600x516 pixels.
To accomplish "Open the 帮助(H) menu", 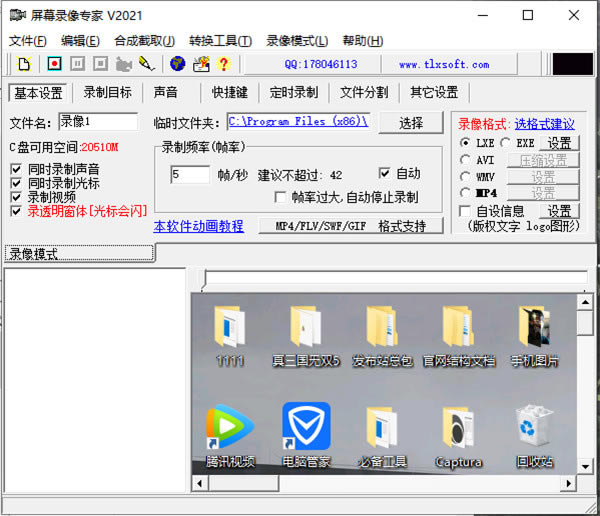I will [363, 41].
